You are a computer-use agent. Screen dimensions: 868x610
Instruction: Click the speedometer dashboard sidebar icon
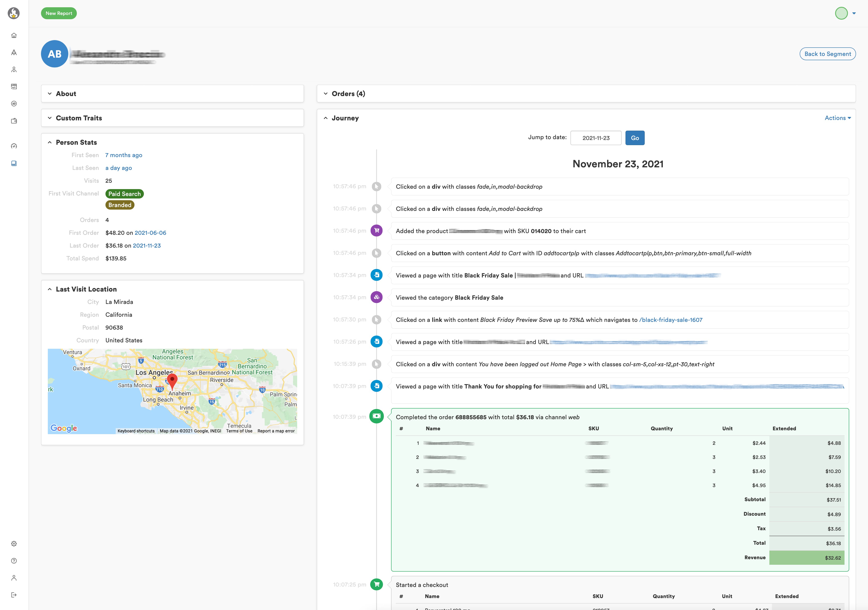(14, 146)
